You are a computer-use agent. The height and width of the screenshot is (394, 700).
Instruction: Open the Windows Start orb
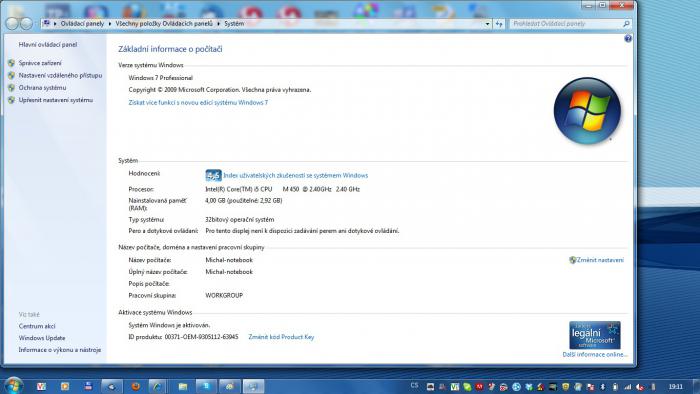click(x=13, y=386)
